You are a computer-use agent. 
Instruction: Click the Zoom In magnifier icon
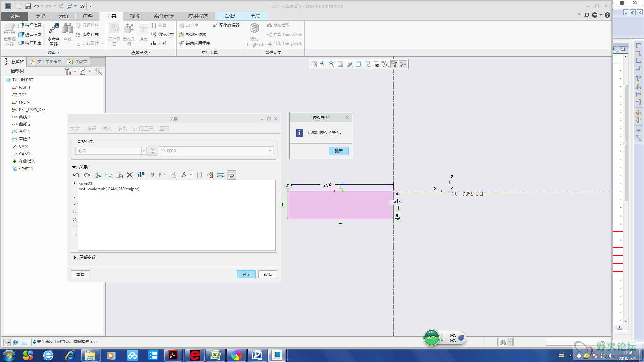pyautogui.click(x=323, y=64)
